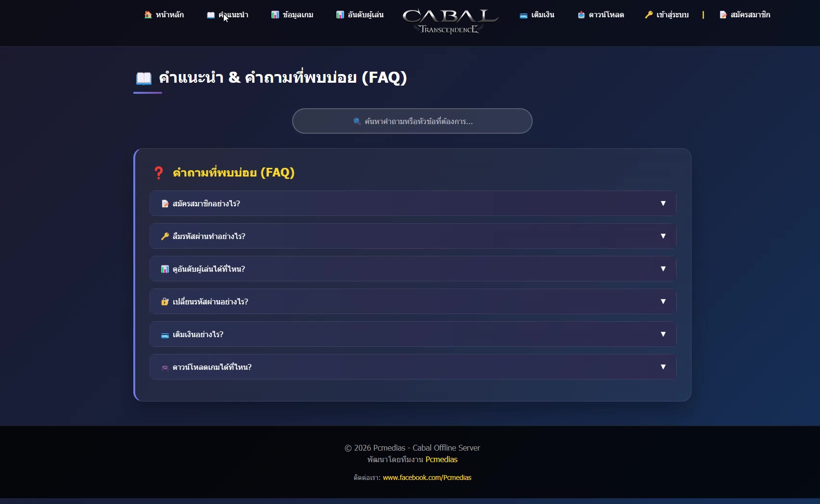Click the chart icon beside อันดับผู้เล่น
This screenshot has width=820, height=504.
[340, 15]
